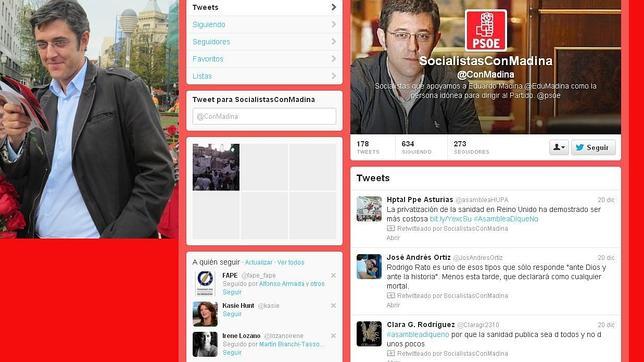Click SocialistasConMadina profile title
Image resolution: width=644 pixels, height=362 pixels.
(x=485, y=61)
